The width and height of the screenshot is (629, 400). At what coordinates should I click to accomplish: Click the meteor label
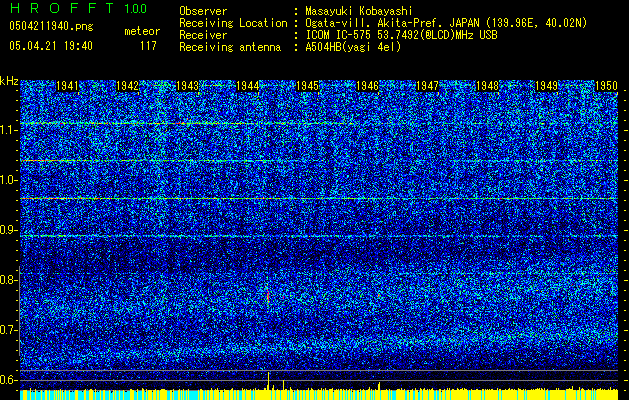point(142,31)
